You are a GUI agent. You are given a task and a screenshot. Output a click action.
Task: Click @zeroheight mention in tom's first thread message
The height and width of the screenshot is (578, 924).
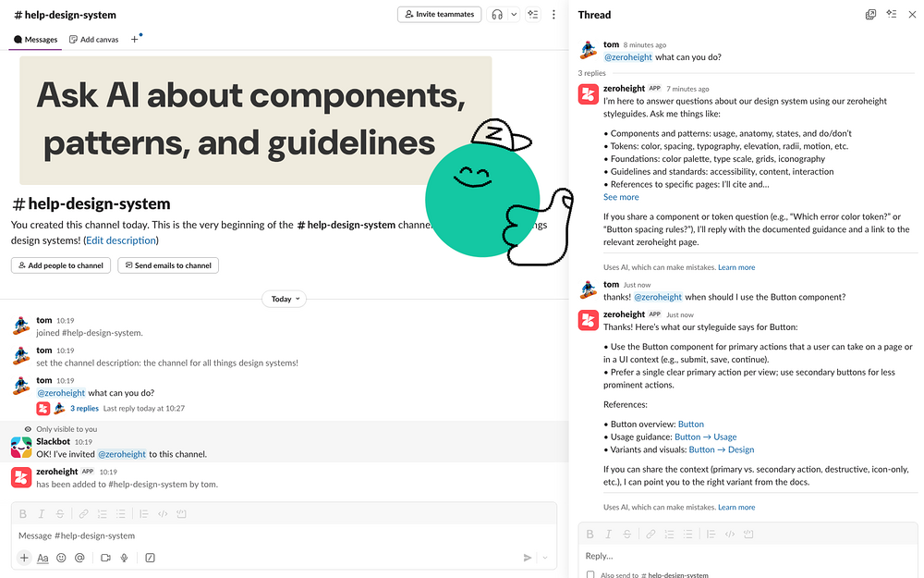628,57
